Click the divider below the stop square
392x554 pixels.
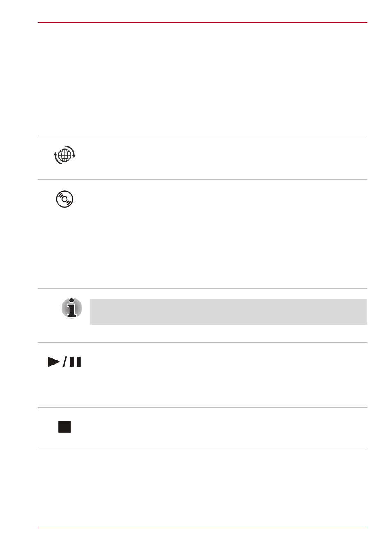203,448
